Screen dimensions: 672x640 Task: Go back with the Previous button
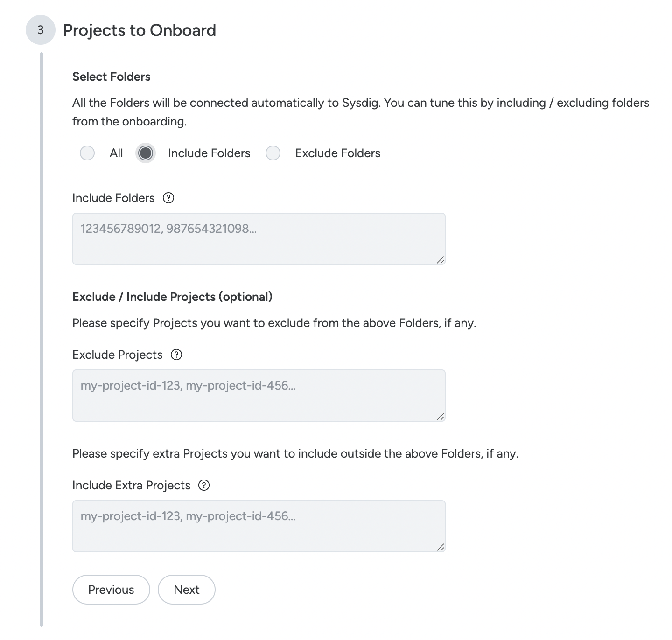pos(111,590)
